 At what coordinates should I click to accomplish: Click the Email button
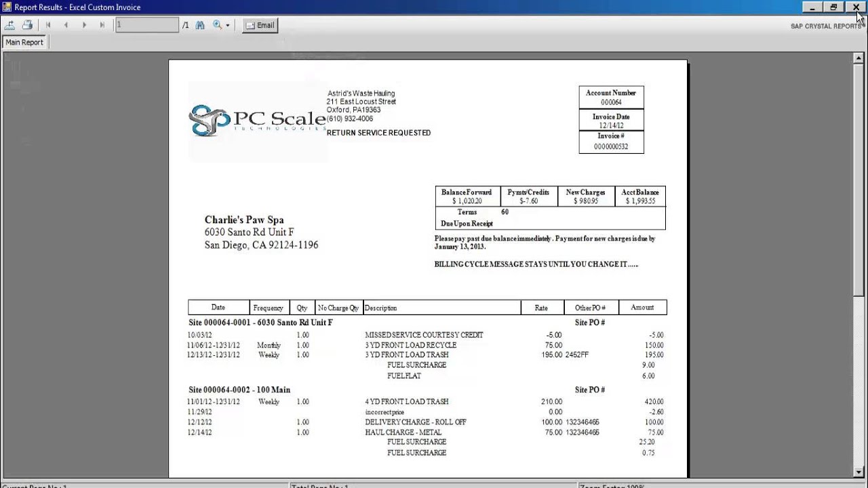pyautogui.click(x=260, y=25)
